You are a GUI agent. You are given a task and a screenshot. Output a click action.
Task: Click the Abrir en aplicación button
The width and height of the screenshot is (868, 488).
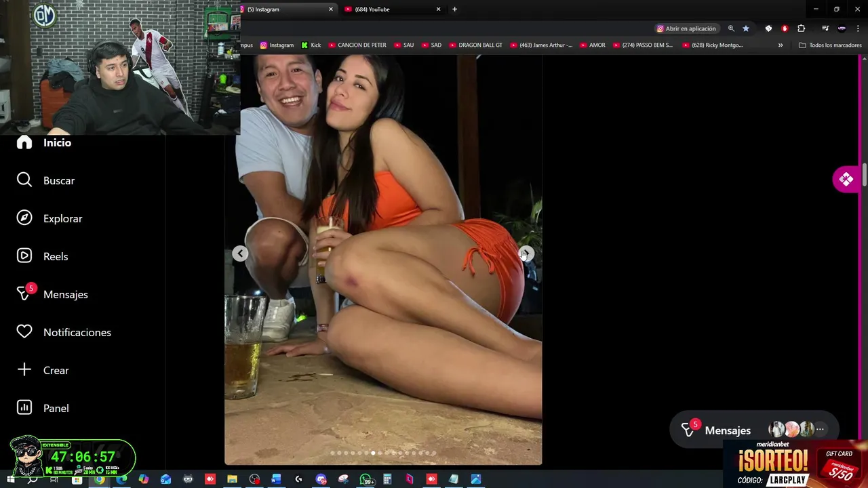click(x=686, y=28)
